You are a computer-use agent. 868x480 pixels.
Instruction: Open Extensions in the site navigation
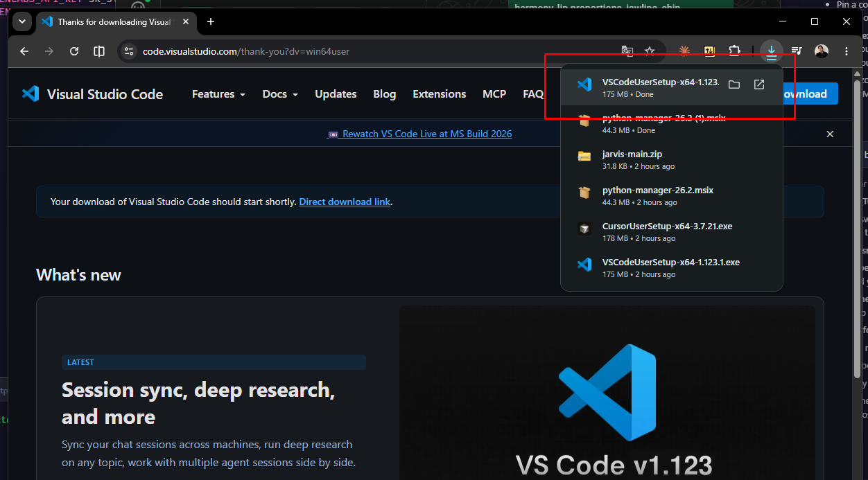click(439, 94)
